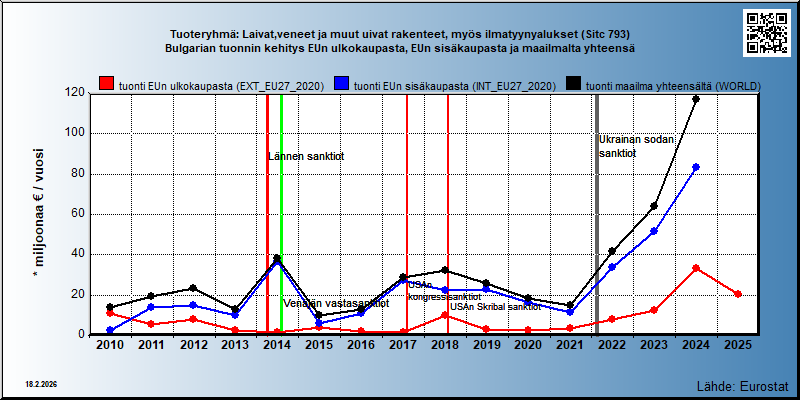
Task: Click the 18.2.2026 date stamp
Action: click(x=41, y=384)
